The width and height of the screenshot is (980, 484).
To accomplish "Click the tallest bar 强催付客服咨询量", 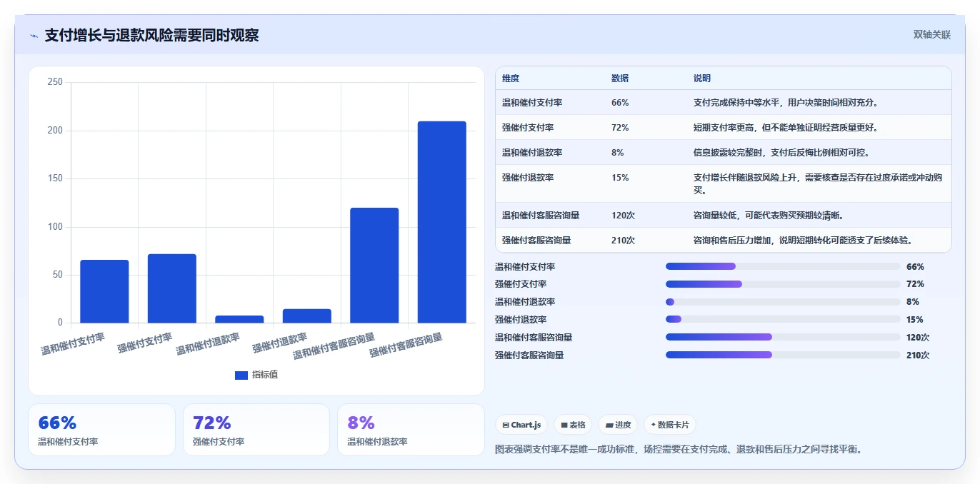I will click(x=442, y=222).
